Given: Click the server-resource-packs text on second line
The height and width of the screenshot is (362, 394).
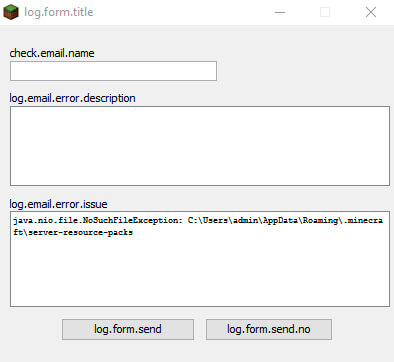Looking at the screenshot, I should tap(80, 232).
